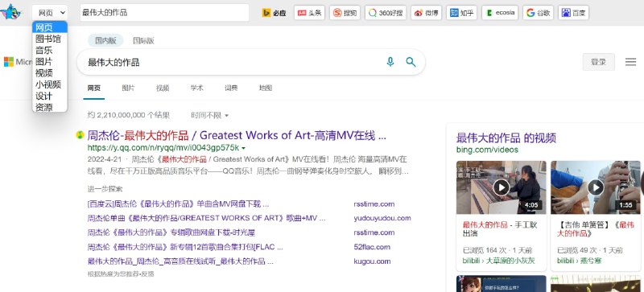Switch search to Zhihu (知乎)
Viewport: 644px width, 292px height.
461,13
